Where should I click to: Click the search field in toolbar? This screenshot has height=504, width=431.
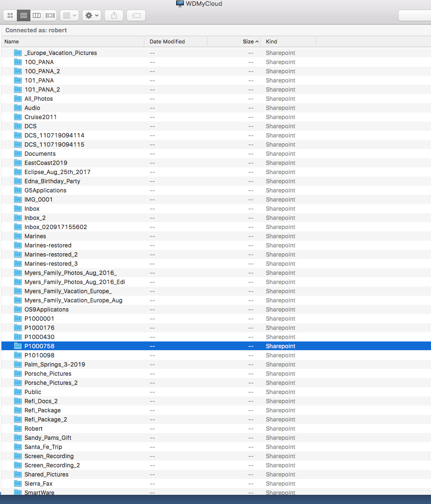pyautogui.click(x=415, y=15)
